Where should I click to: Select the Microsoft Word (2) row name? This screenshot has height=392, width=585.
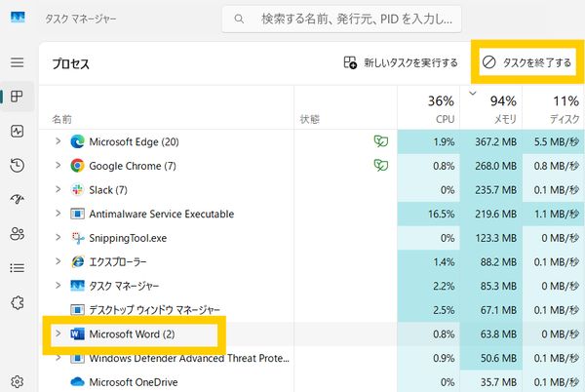[x=132, y=334]
